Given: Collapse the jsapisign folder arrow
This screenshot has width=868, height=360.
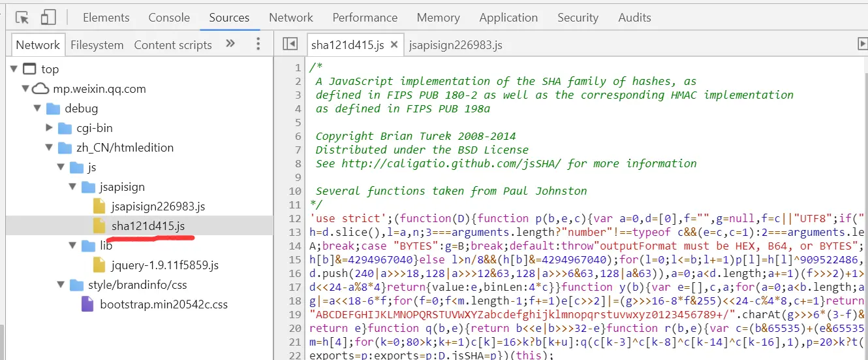Looking at the screenshot, I should [x=73, y=187].
